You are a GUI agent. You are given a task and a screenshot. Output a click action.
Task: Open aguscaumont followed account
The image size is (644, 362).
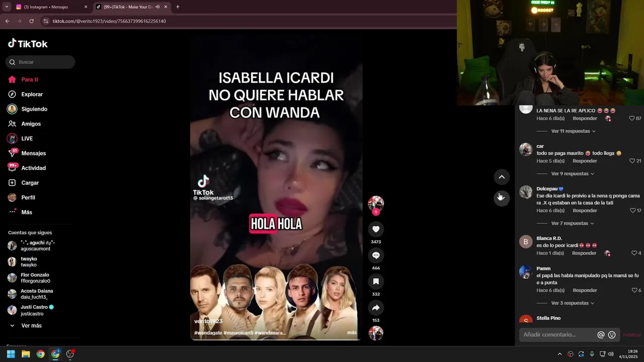coord(30,246)
